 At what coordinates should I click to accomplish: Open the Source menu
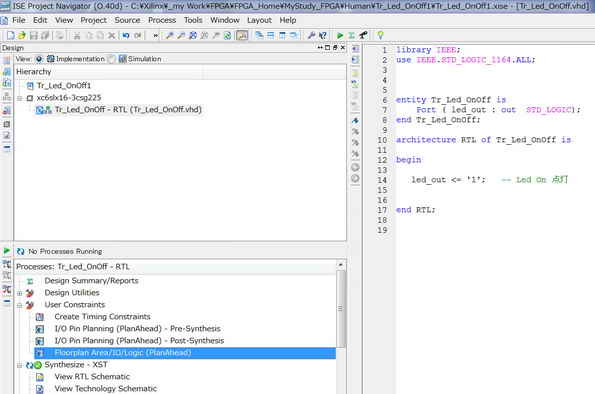[127, 20]
